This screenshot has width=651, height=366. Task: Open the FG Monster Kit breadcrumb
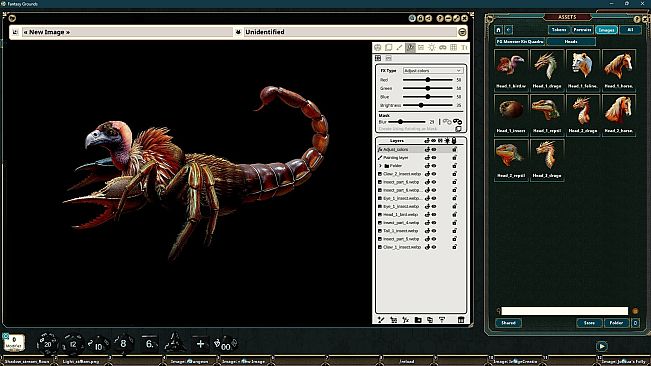[x=520, y=41]
